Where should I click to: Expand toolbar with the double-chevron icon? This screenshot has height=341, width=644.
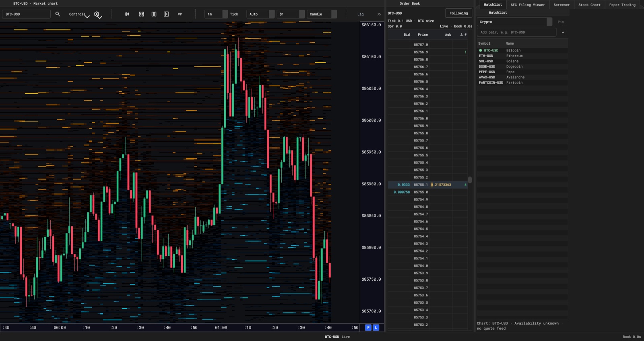pyautogui.click(x=379, y=14)
